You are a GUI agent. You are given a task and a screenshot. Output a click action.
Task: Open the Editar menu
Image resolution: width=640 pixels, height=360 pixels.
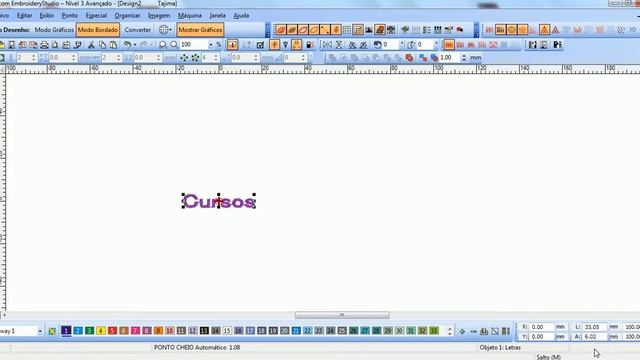click(x=24, y=16)
